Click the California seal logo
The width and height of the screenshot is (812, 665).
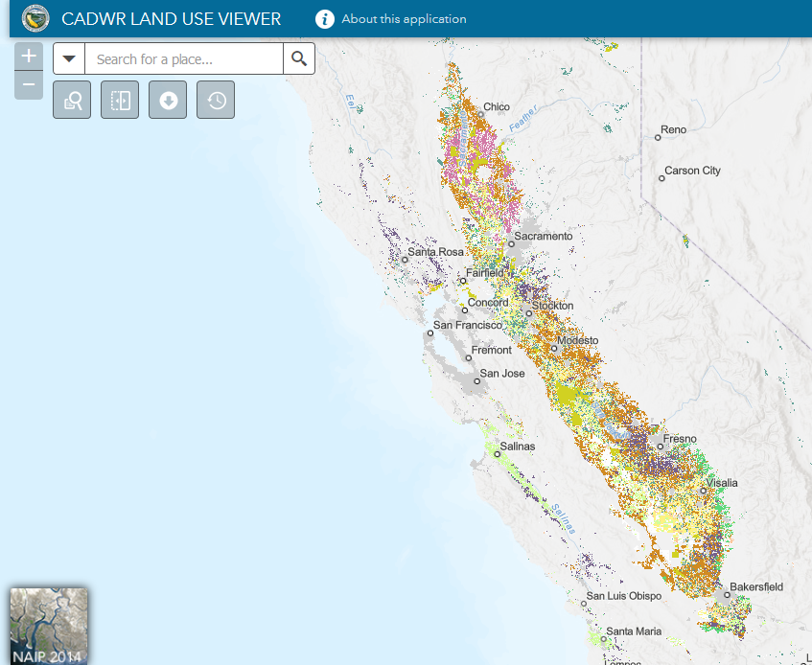35,18
